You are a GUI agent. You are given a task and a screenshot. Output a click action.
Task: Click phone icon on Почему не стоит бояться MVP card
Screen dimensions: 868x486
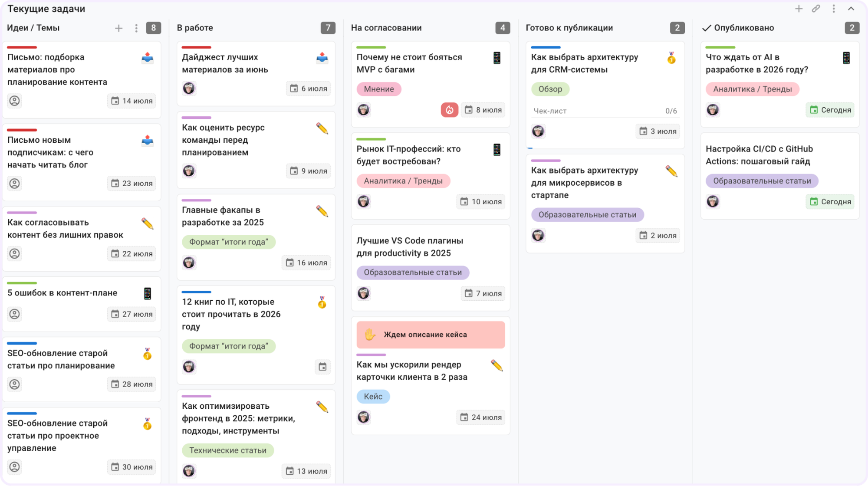497,58
